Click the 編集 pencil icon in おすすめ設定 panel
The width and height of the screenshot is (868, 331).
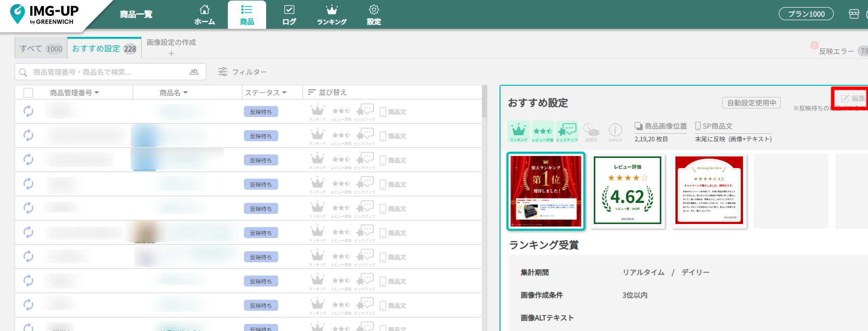845,98
